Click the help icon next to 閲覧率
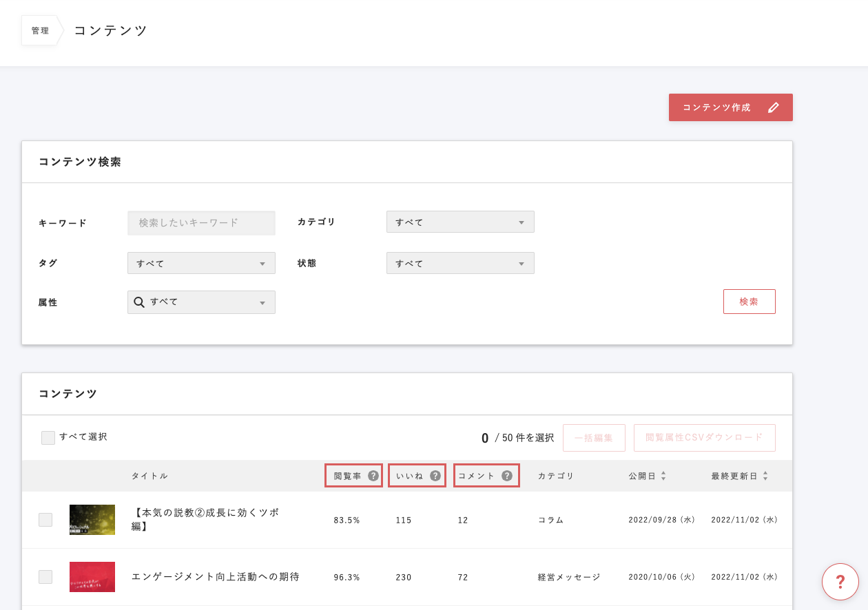The width and height of the screenshot is (868, 610). [373, 476]
